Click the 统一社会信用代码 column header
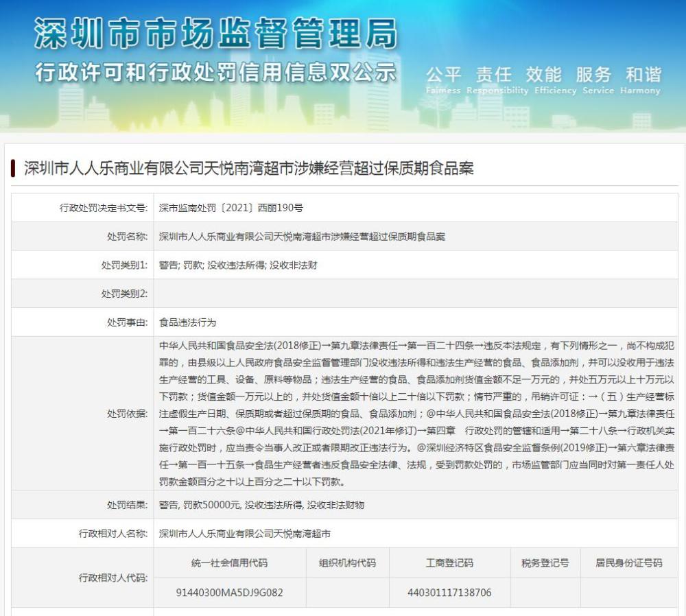The width and height of the screenshot is (686, 616). (x=229, y=563)
